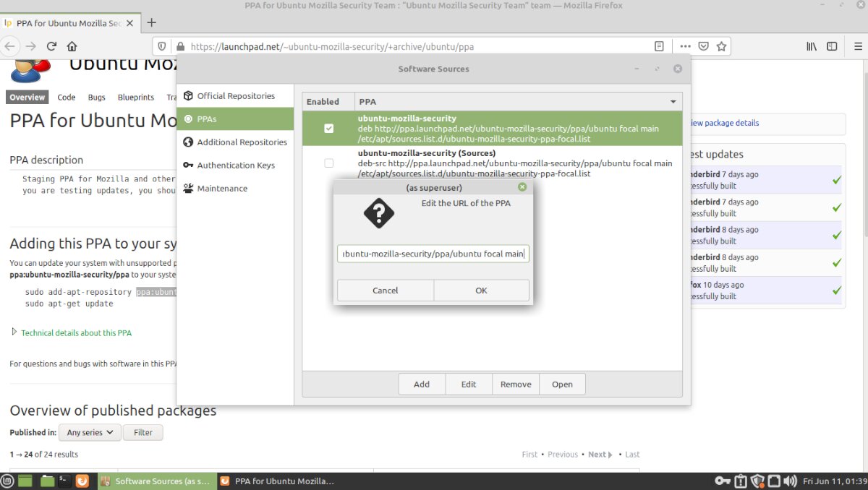Open the Additional Repositories section
The height and width of the screenshot is (490, 868).
click(x=240, y=142)
